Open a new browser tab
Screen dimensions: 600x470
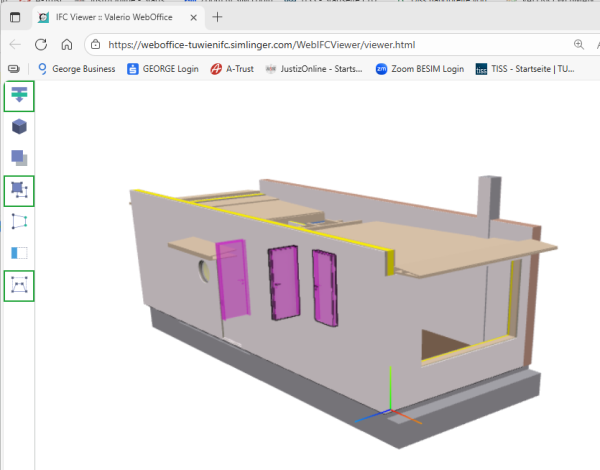pyautogui.click(x=217, y=17)
